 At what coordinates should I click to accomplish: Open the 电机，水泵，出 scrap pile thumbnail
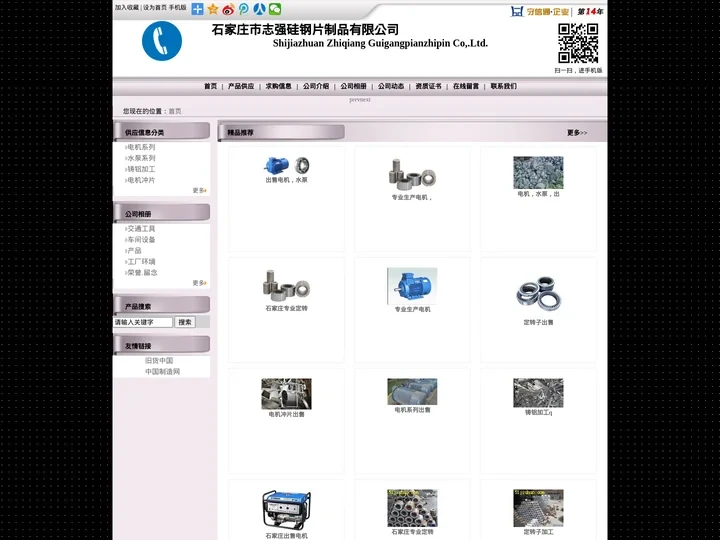[x=538, y=173]
